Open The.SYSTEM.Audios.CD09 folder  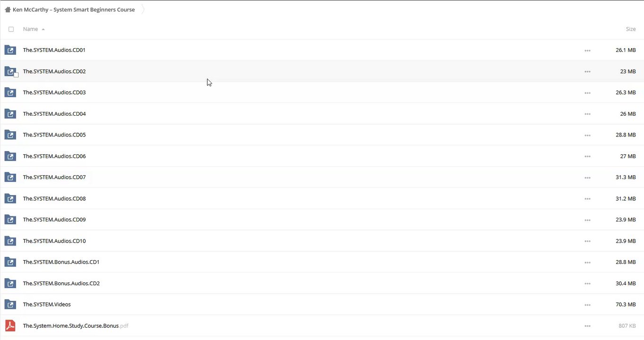[54, 220]
